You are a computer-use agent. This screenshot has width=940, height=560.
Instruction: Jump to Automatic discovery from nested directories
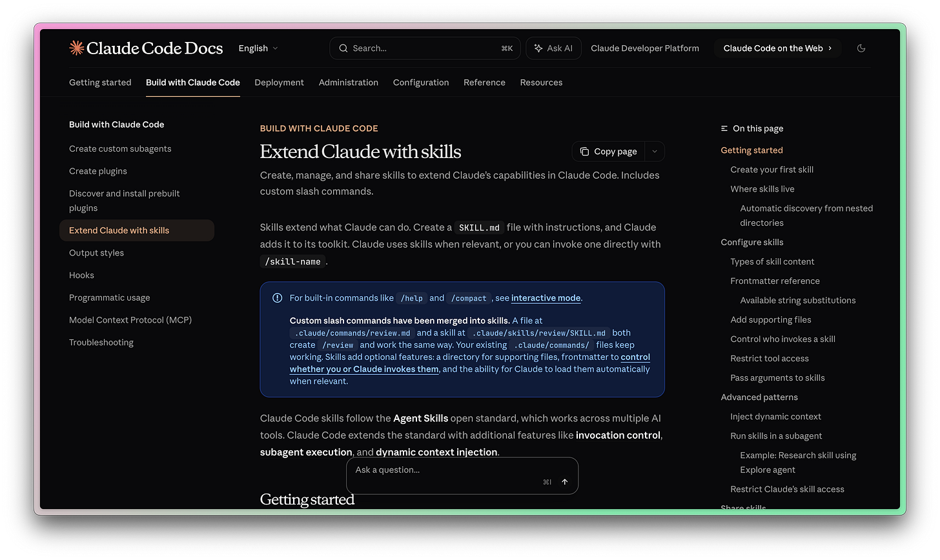coord(806,215)
